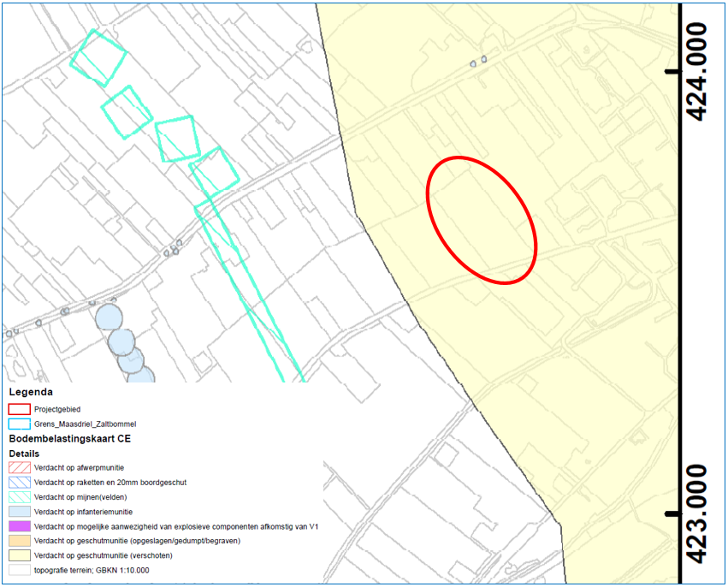The image size is (728, 587).
Task: Click the 424.000 coordinate label
Action: coord(697,72)
